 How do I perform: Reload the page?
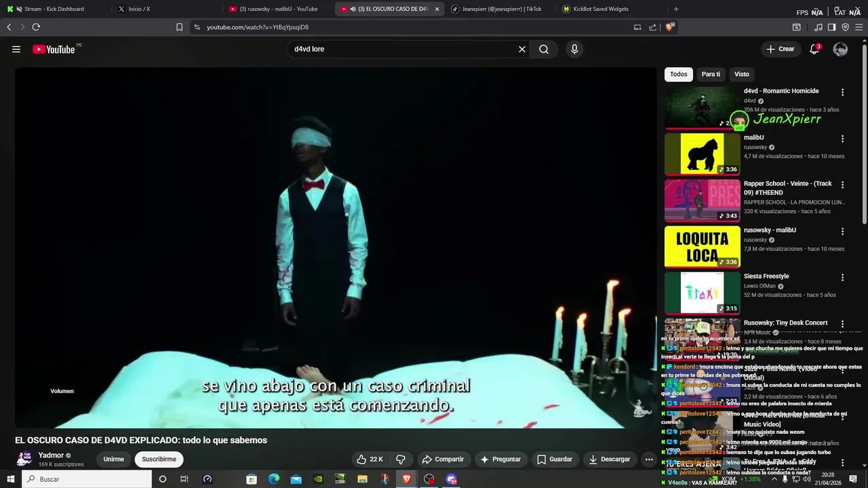36,27
